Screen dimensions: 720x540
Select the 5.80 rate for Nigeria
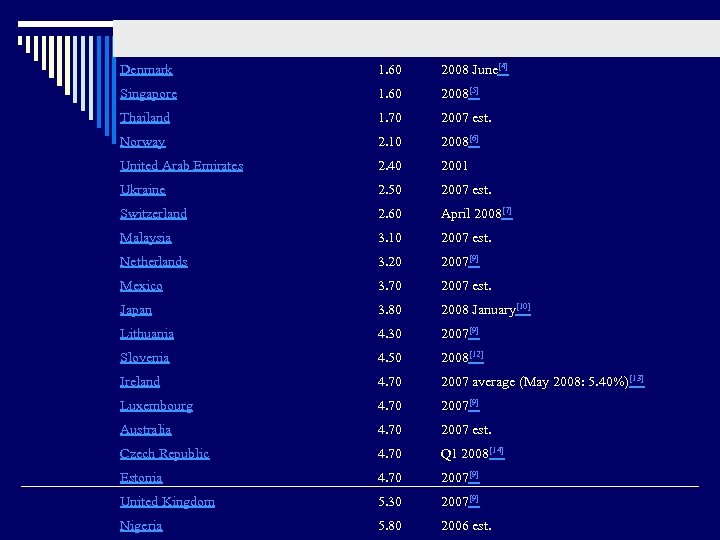[390, 526]
